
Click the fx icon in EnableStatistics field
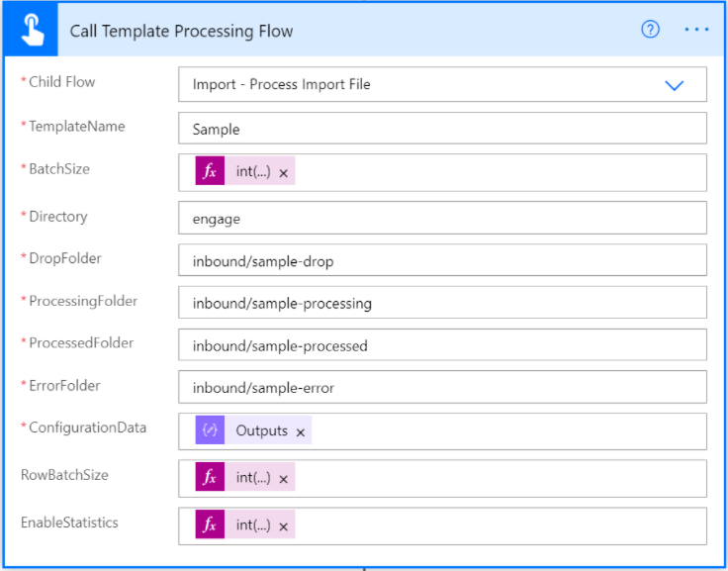210,524
